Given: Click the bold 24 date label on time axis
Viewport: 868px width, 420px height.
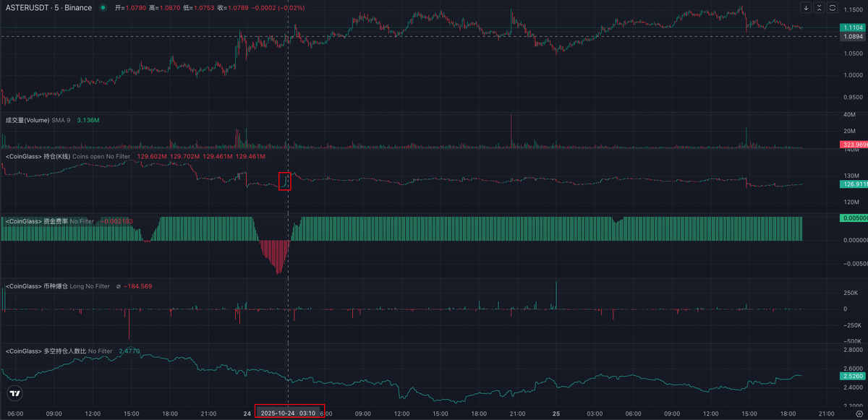Looking at the screenshot, I should 247,413.
